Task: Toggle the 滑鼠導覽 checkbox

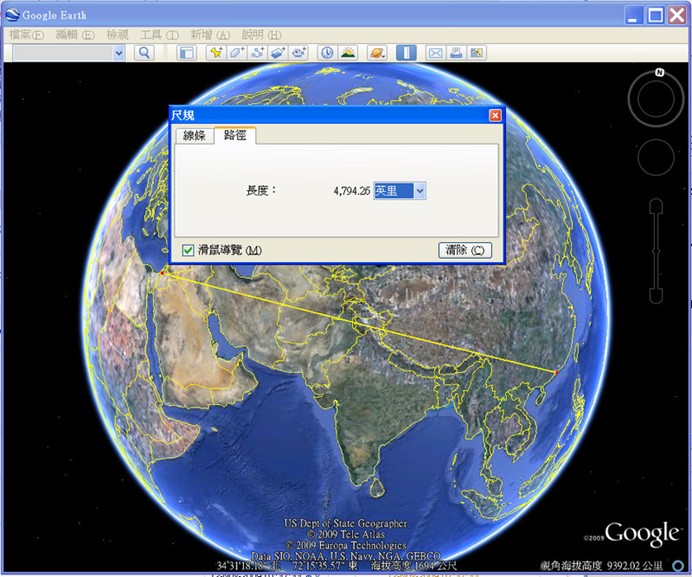Action: tap(188, 250)
